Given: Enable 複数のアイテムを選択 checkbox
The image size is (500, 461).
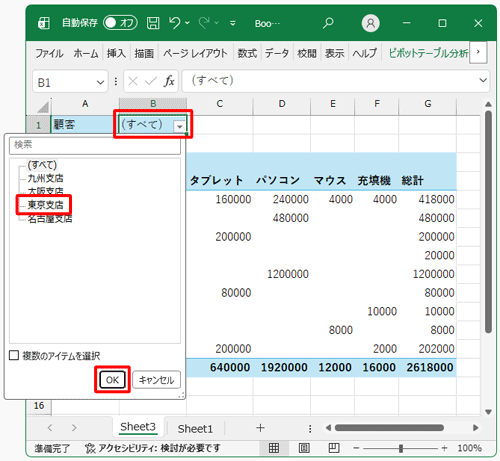Looking at the screenshot, I should 14,355.
